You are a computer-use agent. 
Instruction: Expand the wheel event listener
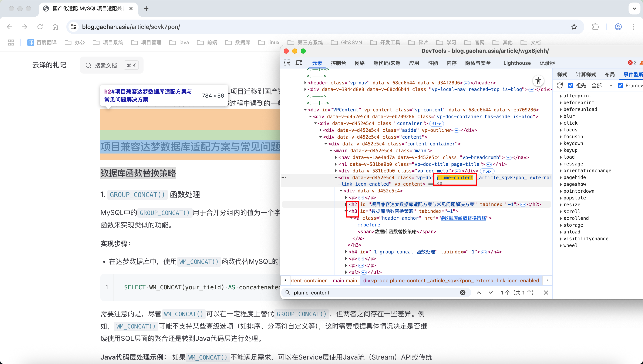pyautogui.click(x=561, y=246)
